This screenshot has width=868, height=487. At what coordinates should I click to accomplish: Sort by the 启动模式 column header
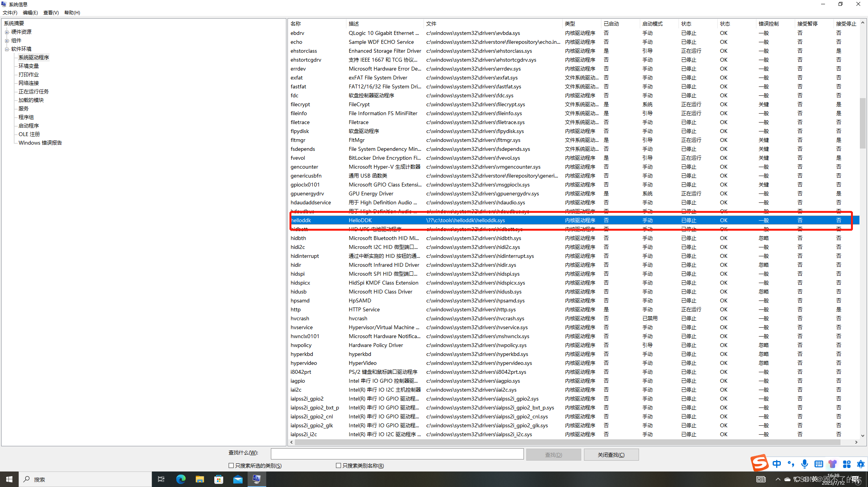(x=659, y=24)
